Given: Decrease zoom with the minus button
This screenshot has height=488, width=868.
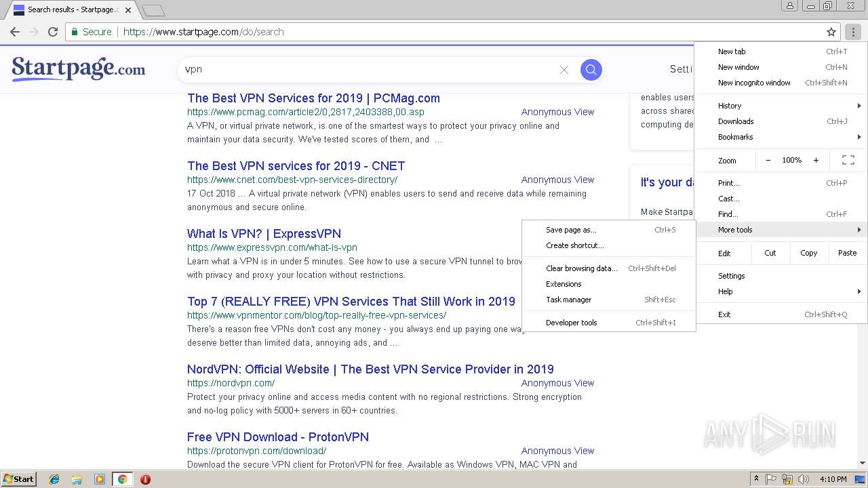Looking at the screenshot, I should click(768, 160).
